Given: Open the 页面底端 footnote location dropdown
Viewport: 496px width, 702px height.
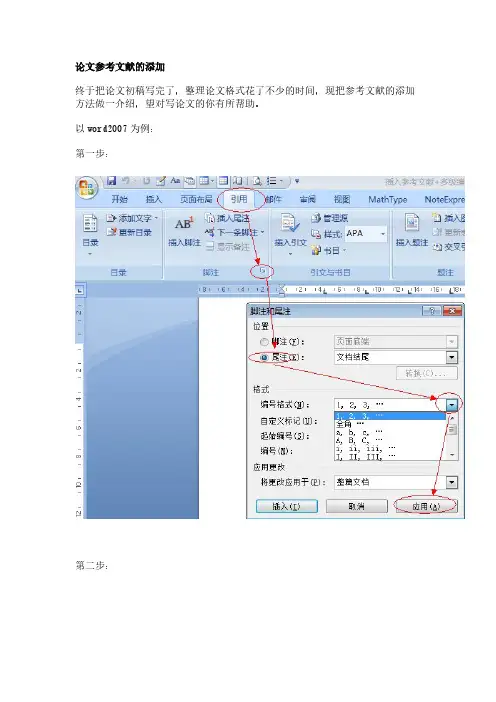Looking at the screenshot, I should [x=452, y=342].
